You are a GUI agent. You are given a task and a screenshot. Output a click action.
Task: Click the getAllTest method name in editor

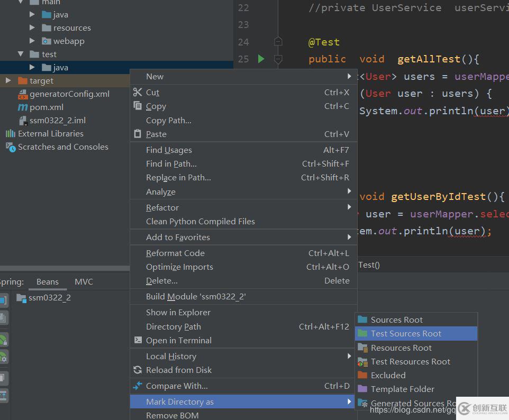[x=429, y=59]
